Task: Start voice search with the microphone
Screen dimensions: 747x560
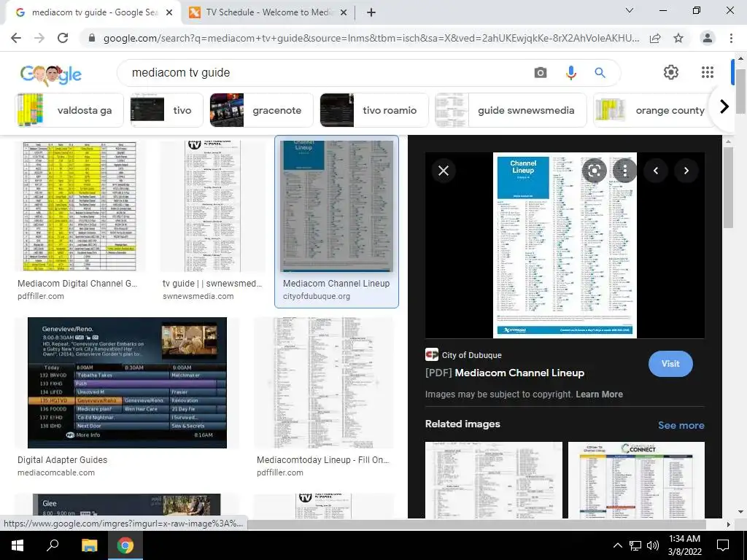Action: 570,72
